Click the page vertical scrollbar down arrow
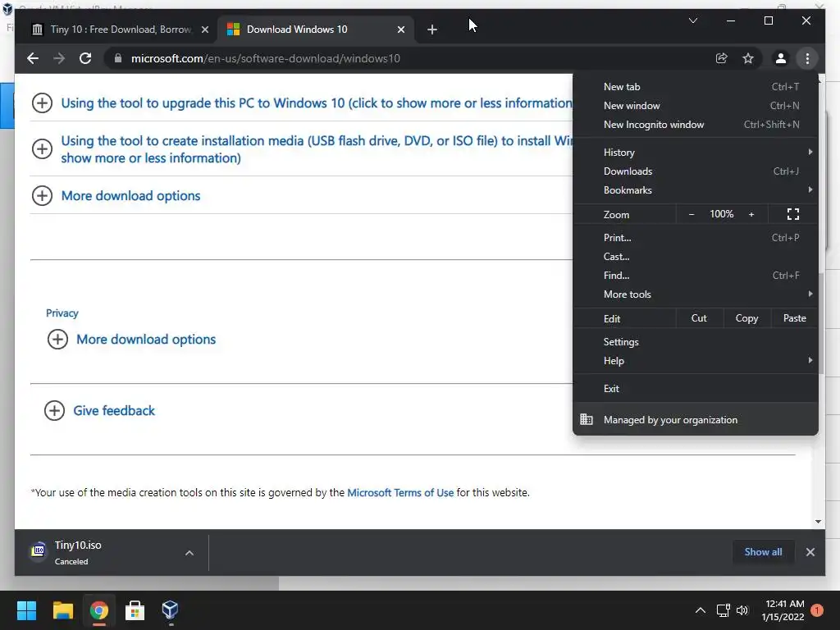This screenshot has width=840, height=630. click(x=818, y=521)
